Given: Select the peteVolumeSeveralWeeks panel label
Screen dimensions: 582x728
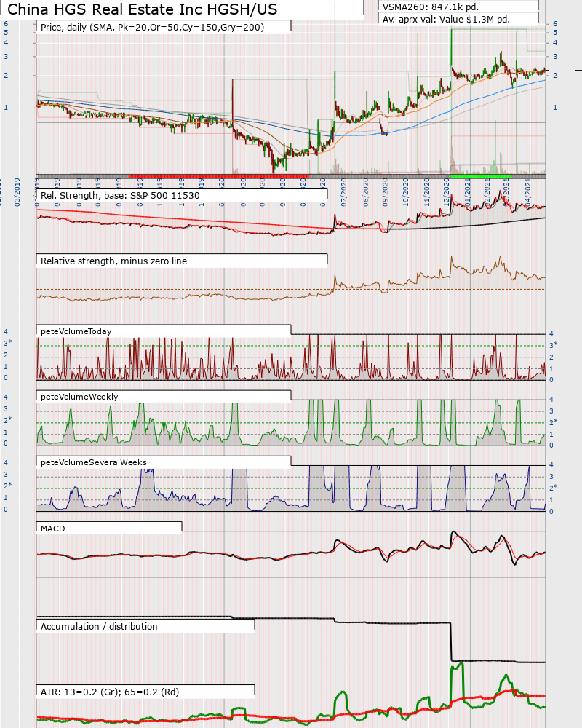Looking at the screenshot, I should [x=94, y=462].
